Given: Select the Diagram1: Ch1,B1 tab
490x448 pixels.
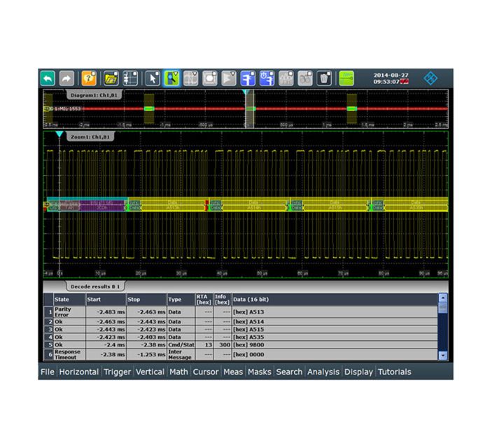Looking at the screenshot, I should point(94,95).
